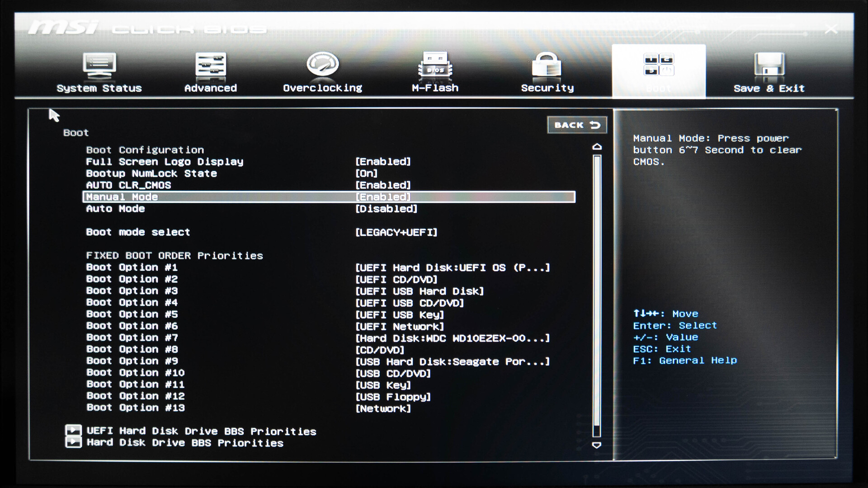The height and width of the screenshot is (488, 868).
Task: Toggle Full Screen Logo Display Enabled value
Action: (383, 162)
